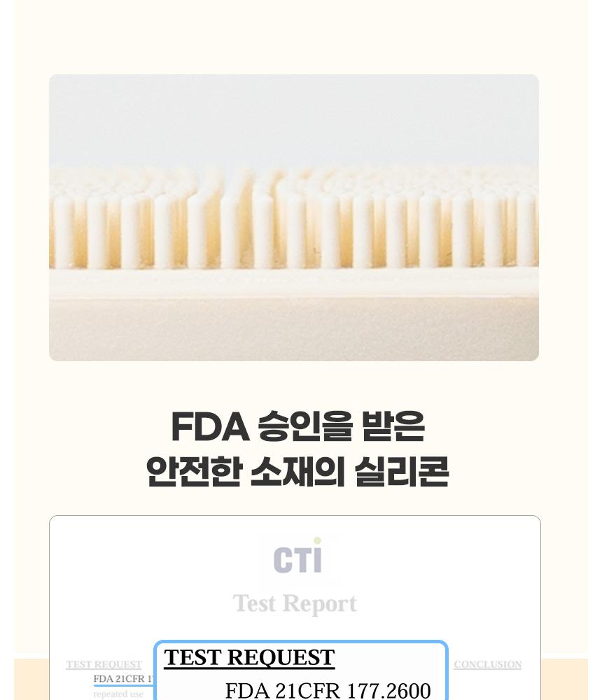This screenshot has width=602, height=700.
Task: Click the word "소재의" in the headline
Action: point(297,473)
